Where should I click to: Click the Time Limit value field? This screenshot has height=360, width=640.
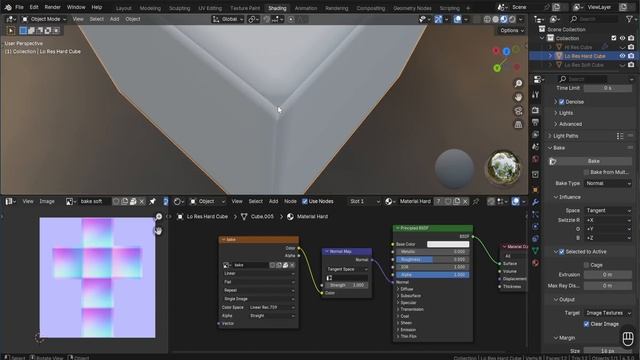608,88
